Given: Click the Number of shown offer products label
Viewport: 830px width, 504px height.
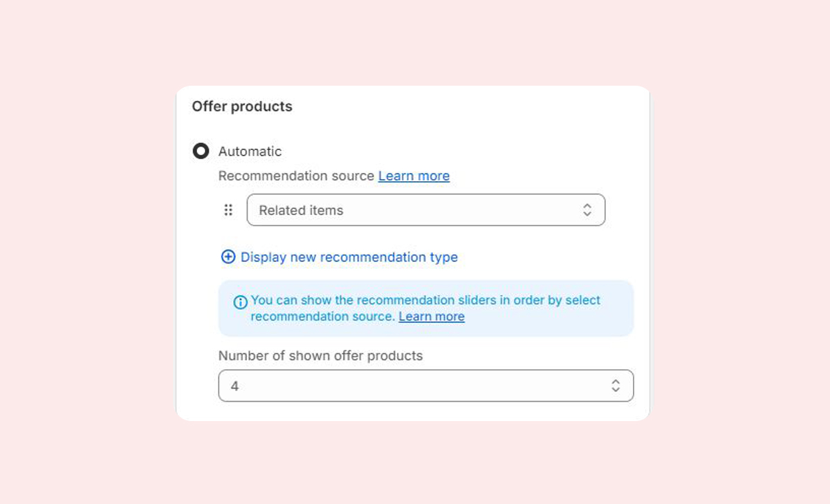Looking at the screenshot, I should click(320, 356).
